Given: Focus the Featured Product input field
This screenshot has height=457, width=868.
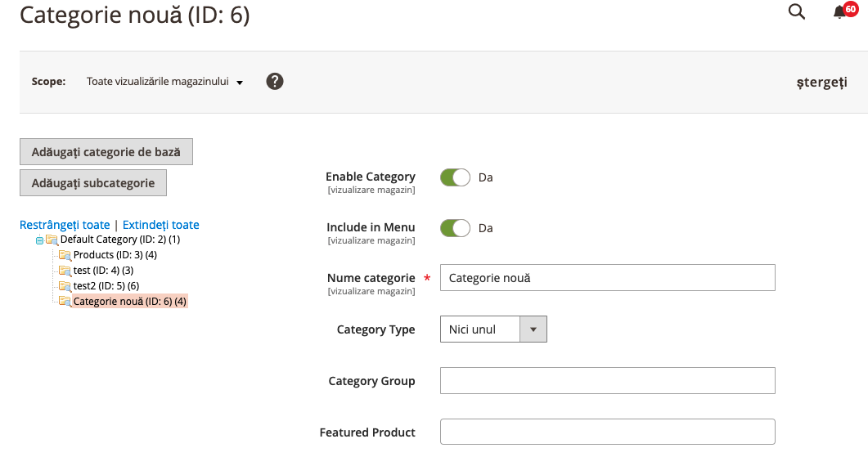Looking at the screenshot, I should pyautogui.click(x=607, y=432).
